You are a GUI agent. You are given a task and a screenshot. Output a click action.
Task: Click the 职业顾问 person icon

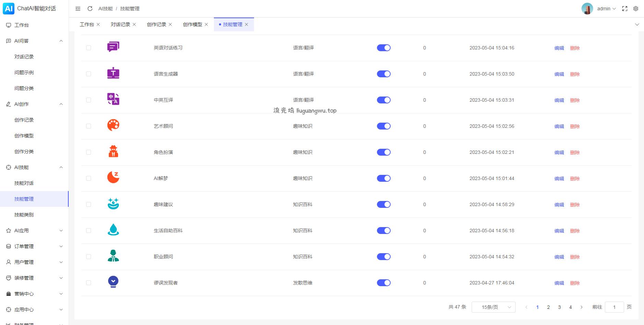tap(113, 256)
